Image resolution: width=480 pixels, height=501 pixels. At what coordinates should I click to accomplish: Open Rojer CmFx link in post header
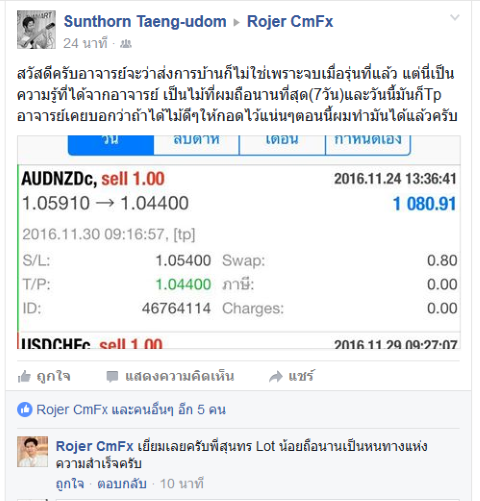pos(290,22)
